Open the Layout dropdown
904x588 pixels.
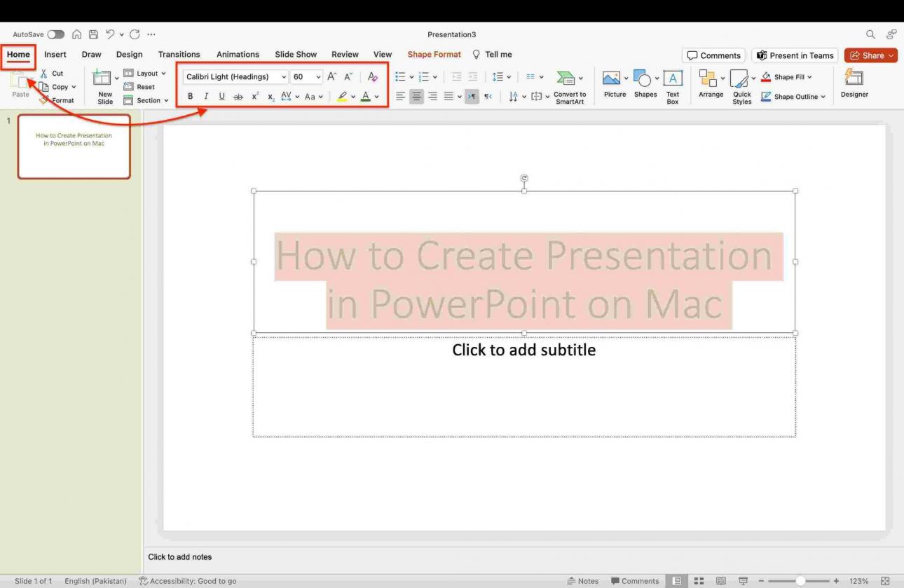145,73
